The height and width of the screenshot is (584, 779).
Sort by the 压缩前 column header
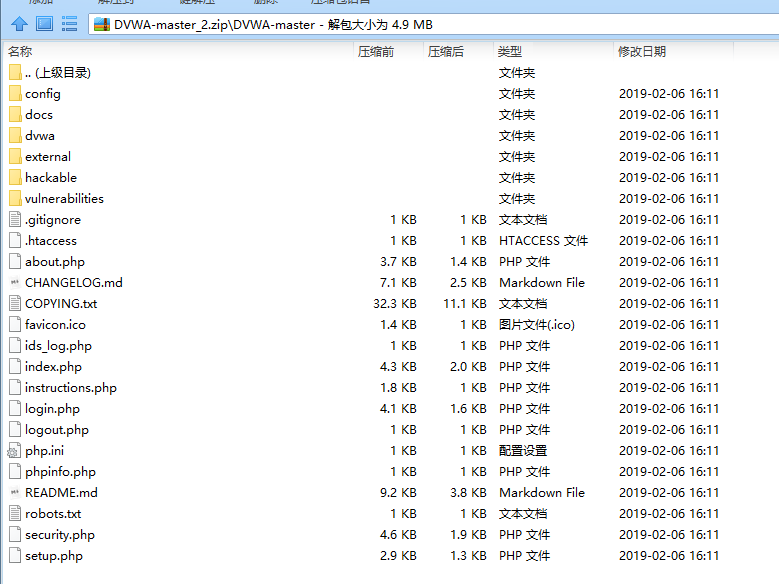[376, 51]
